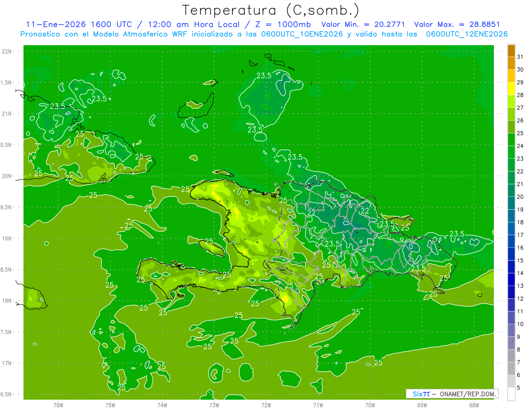
Task: Click the Valor Min. = 20.2771 text
Action: [x=363, y=24]
